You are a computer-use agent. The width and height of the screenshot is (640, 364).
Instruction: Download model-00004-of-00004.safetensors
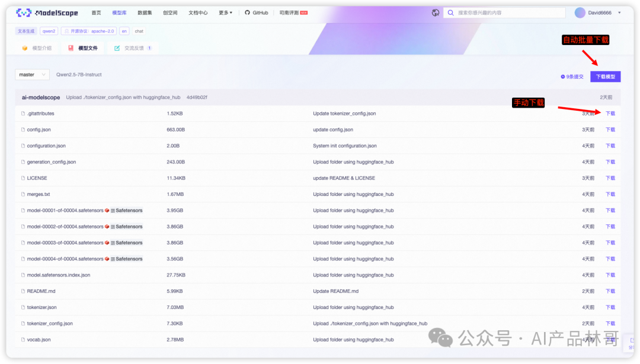tap(610, 259)
